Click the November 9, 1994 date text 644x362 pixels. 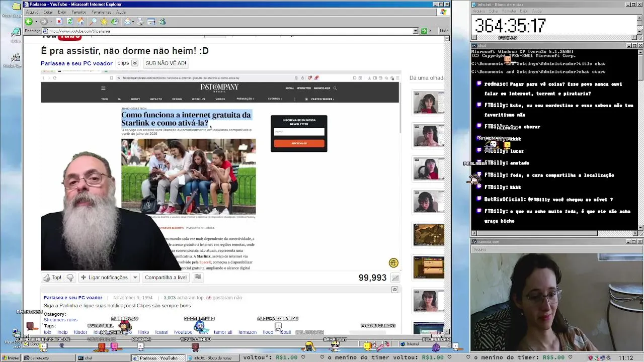click(132, 298)
